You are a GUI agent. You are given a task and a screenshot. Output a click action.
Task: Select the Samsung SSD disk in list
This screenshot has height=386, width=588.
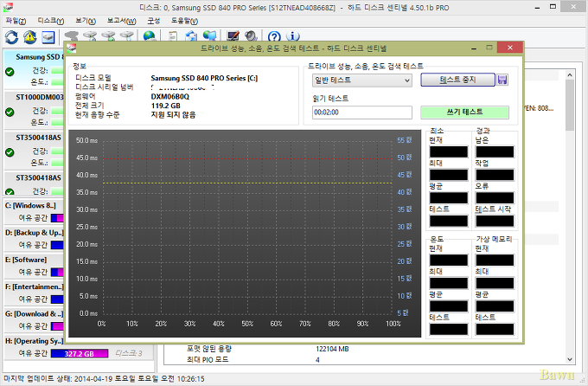pyautogui.click(x=34, y=68)
